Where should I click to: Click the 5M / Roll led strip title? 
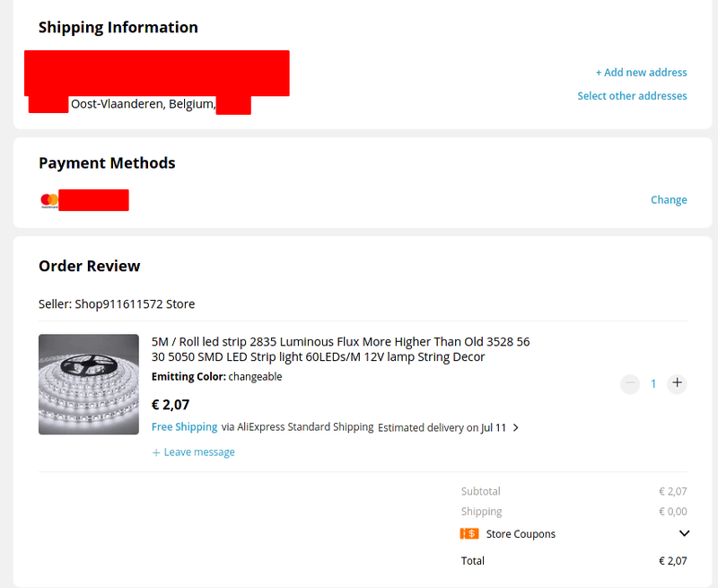[x=341, y=349]
